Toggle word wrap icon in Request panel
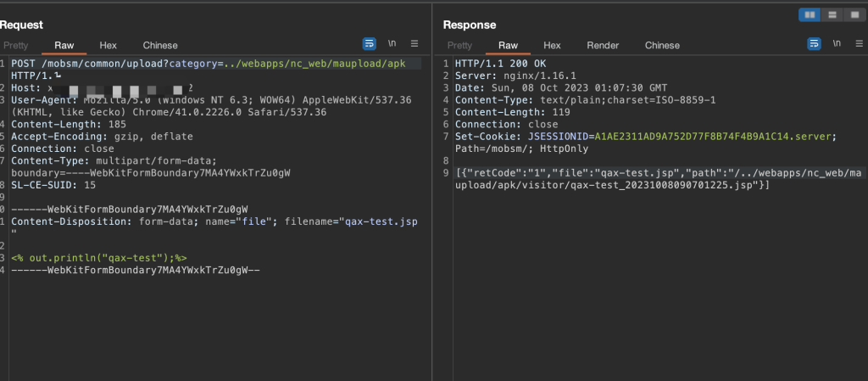The width and height of the screenshot is (868, 381). [370, 44]
